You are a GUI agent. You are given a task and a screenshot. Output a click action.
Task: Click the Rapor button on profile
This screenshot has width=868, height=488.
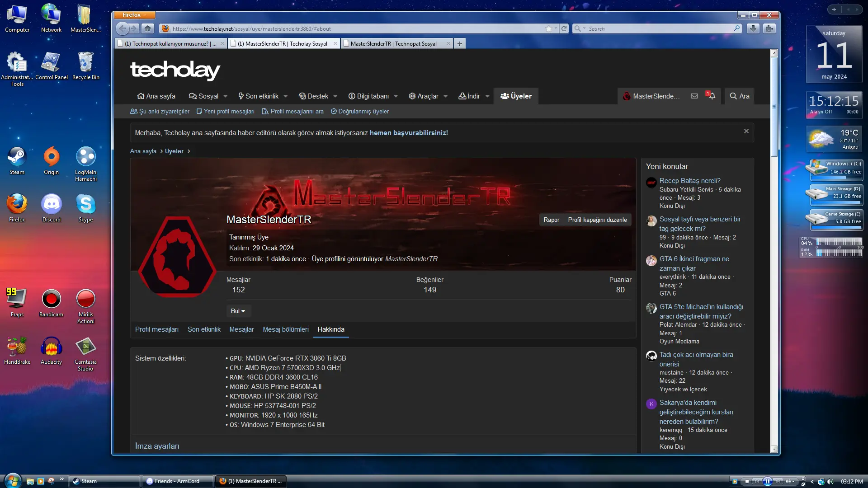pos(551,220)
